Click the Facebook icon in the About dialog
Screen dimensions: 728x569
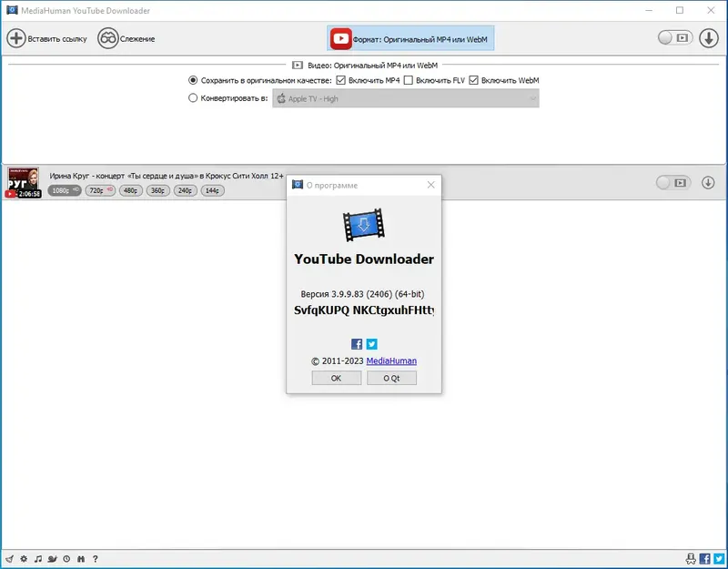click(357, 344)
